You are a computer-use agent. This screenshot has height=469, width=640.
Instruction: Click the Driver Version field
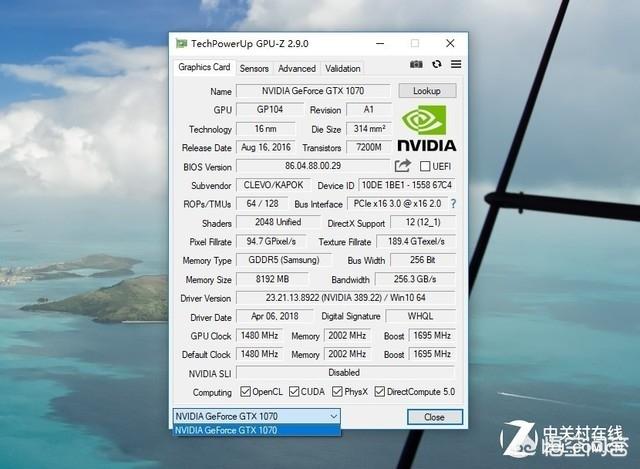tap(346, 298)
